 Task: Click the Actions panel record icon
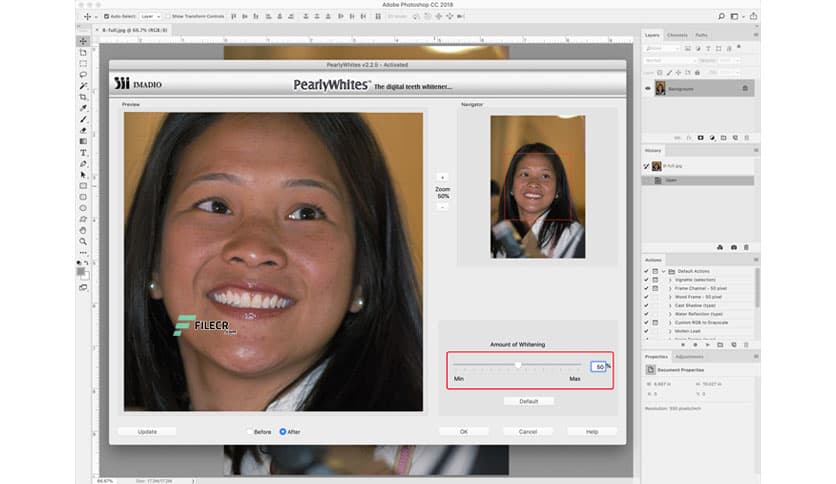[x=695, y=345]
